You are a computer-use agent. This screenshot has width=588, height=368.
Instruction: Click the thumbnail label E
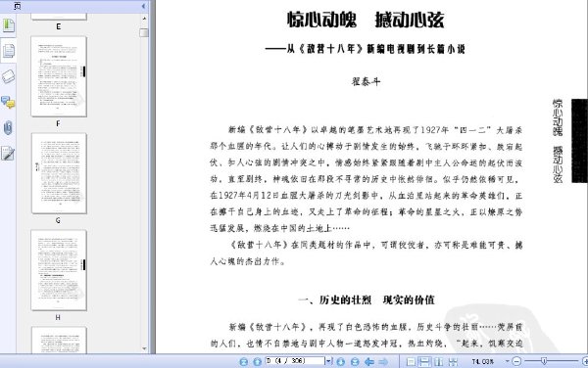(58, 26)
